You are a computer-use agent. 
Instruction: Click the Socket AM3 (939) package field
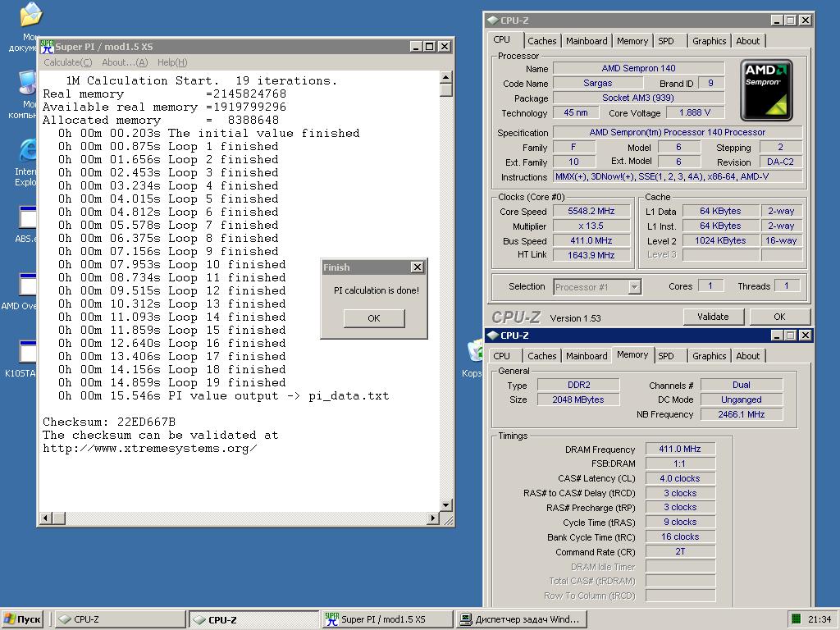pos(638,98)
